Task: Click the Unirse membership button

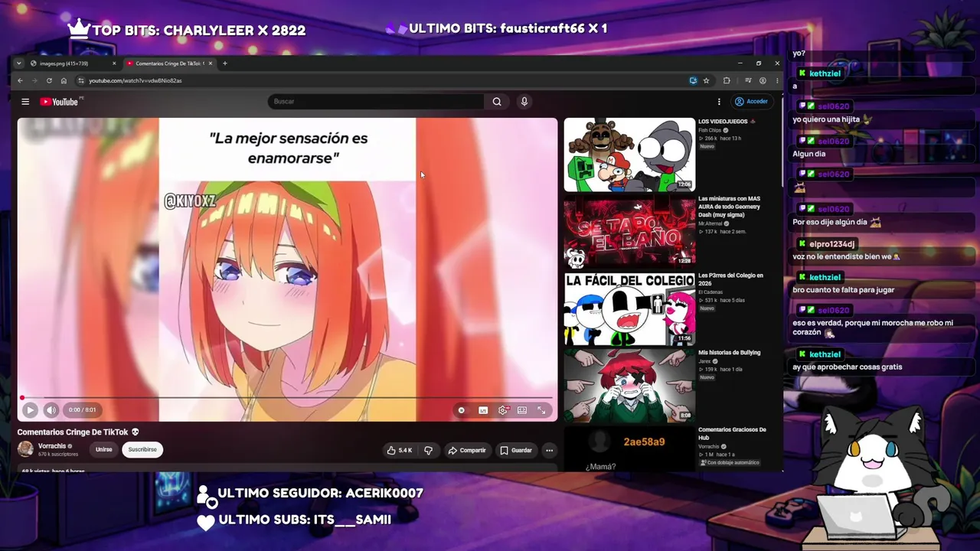Action: [x=104, y=450]
